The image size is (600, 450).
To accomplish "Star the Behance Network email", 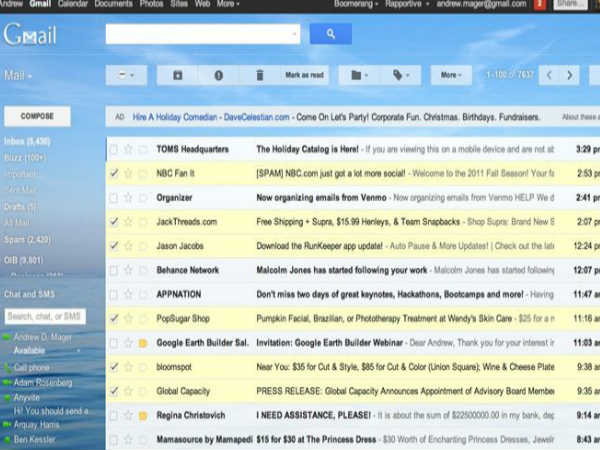I will [x=128, y=270].
